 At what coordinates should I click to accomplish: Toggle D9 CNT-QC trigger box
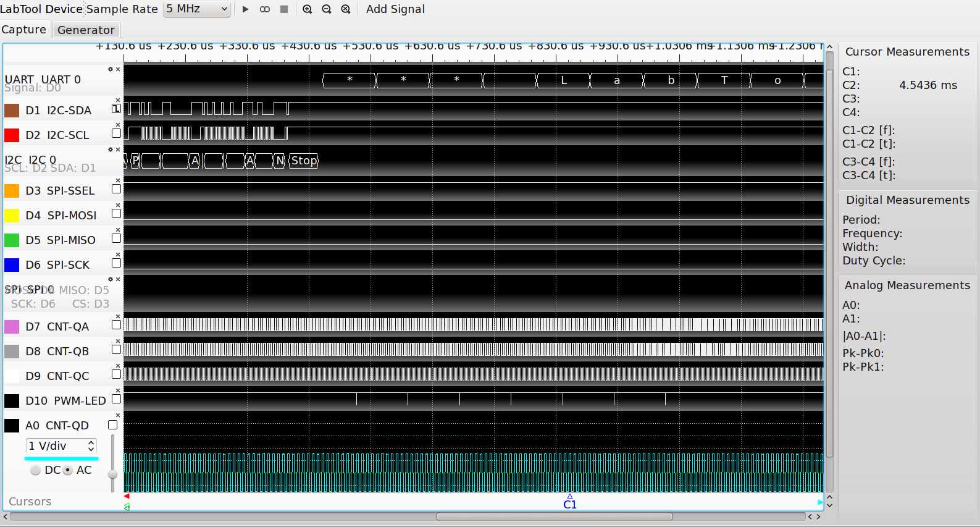116,374
